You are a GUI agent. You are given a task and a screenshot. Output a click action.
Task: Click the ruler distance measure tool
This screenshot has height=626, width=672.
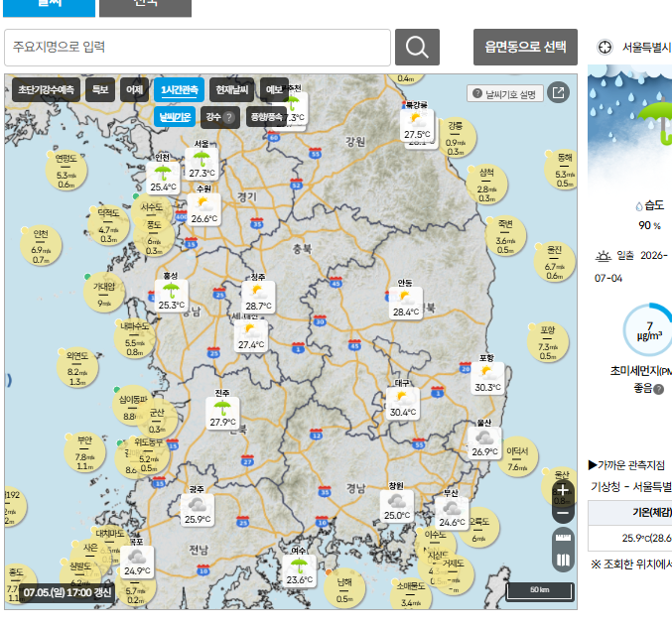pos(563,538)
